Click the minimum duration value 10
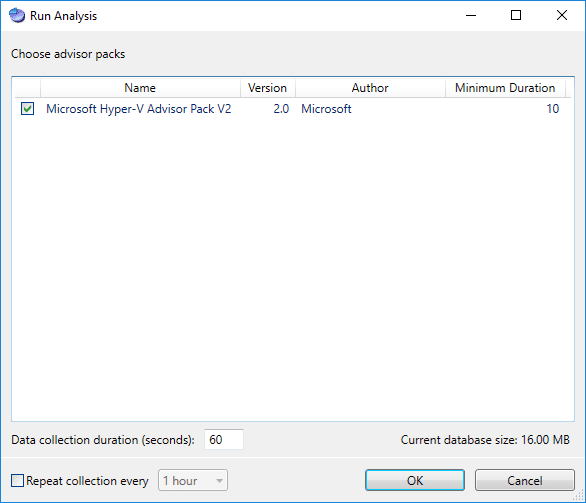The width and height of the screenshot is (586, 503). point(553,109)
